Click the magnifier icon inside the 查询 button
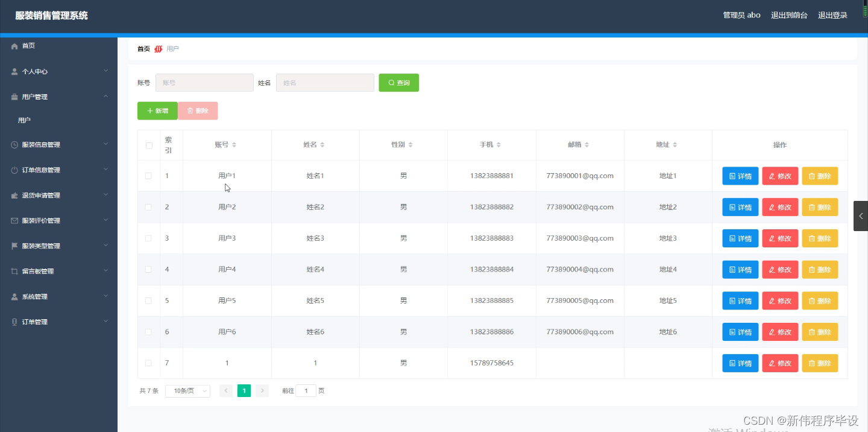 click(x=391, y=82)
